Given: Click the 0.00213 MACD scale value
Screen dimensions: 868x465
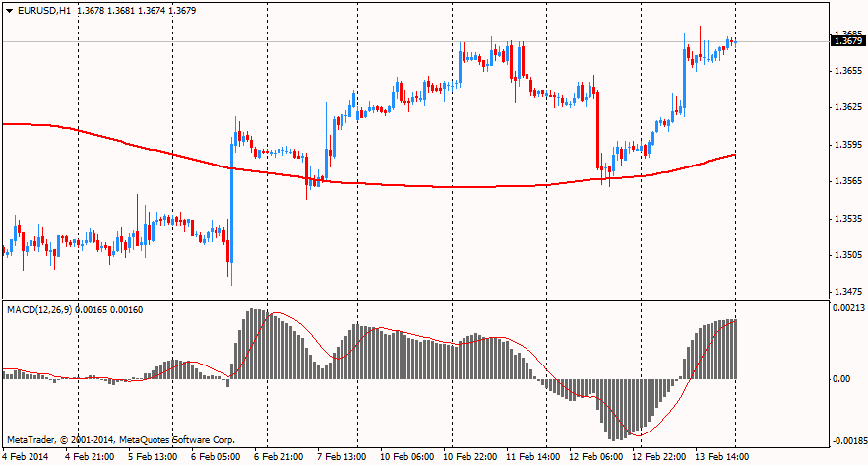Looking at the screenshot, I should tap(847, 309).
